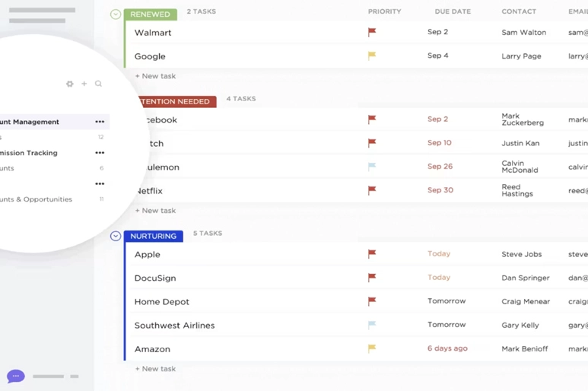Open the Amazon task
The height and width of the screenshot is (391, 588).
pos(152,349)
